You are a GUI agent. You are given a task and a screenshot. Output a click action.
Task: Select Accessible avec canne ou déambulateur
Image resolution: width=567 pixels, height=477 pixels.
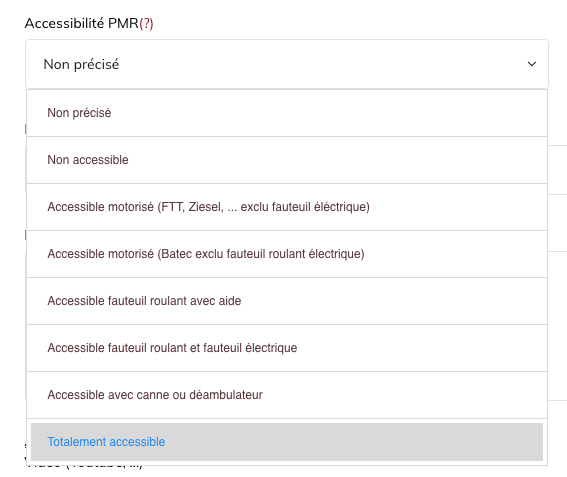click(287, 395)
